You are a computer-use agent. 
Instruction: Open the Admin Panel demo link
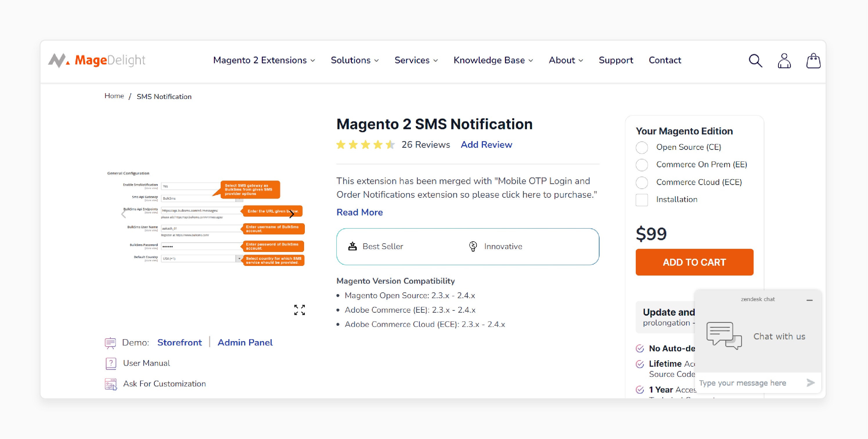click(x=245, y=343)
